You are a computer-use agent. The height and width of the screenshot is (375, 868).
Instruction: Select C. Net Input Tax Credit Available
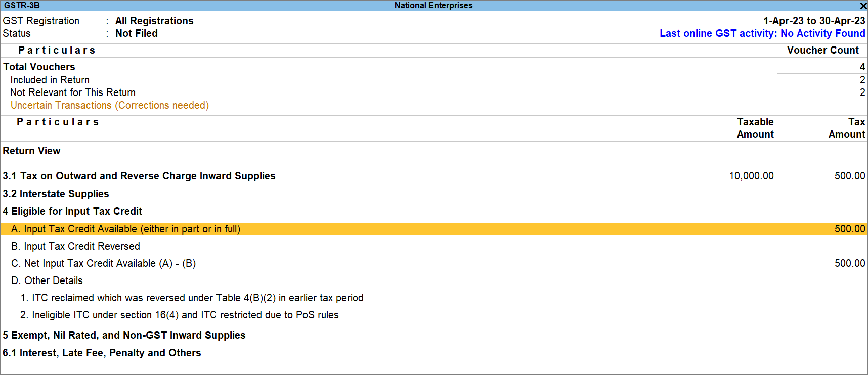(x=103, y=263)
